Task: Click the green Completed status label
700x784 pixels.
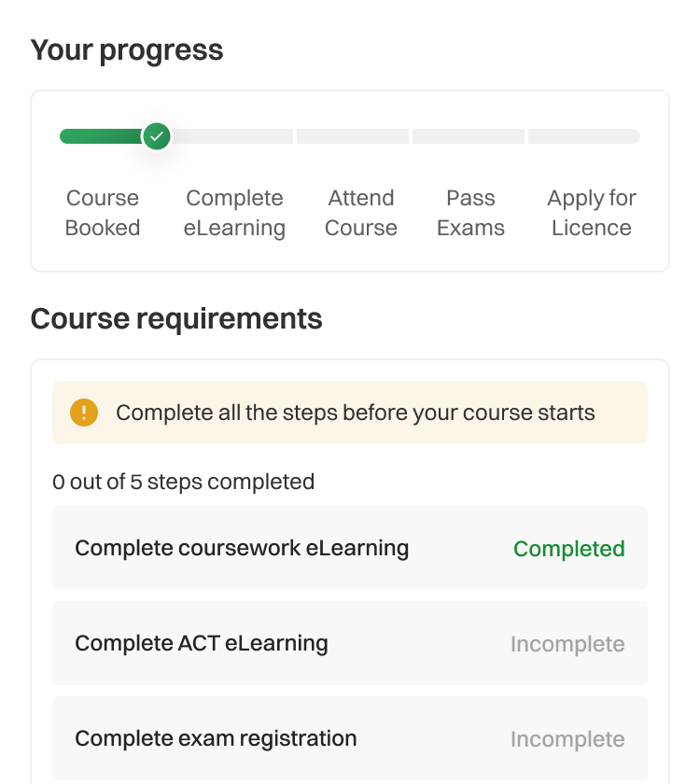Action: [569, 549]
